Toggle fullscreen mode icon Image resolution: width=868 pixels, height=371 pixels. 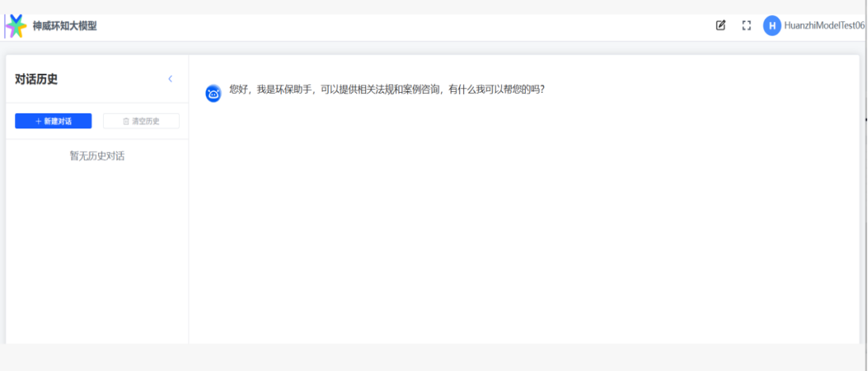pos(746,25)
